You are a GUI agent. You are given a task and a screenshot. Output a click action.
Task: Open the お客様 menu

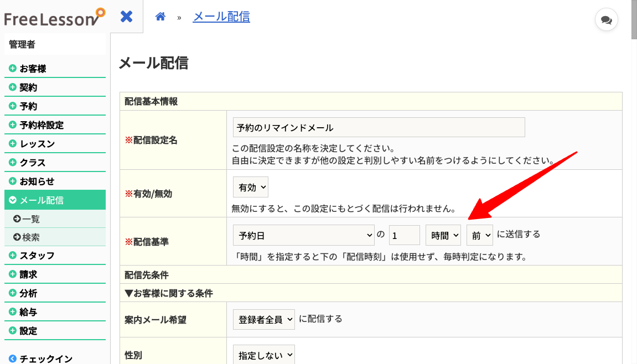55,68
